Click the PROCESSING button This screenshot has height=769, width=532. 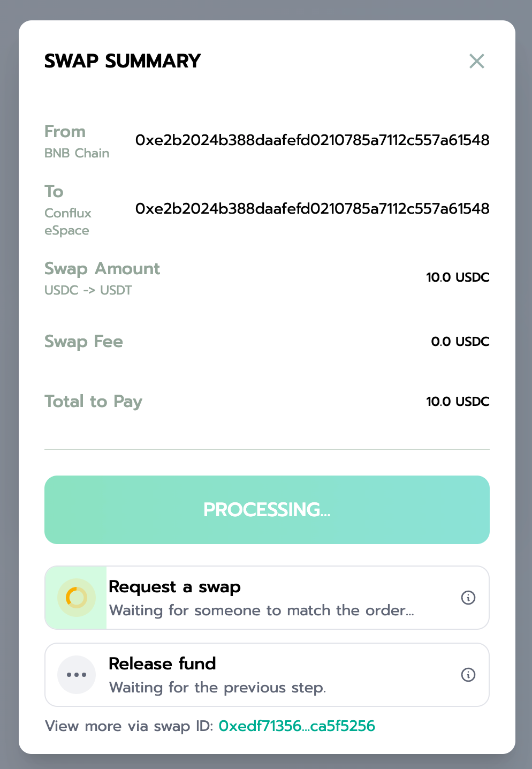pyautogui.click(x=267, y=510)
